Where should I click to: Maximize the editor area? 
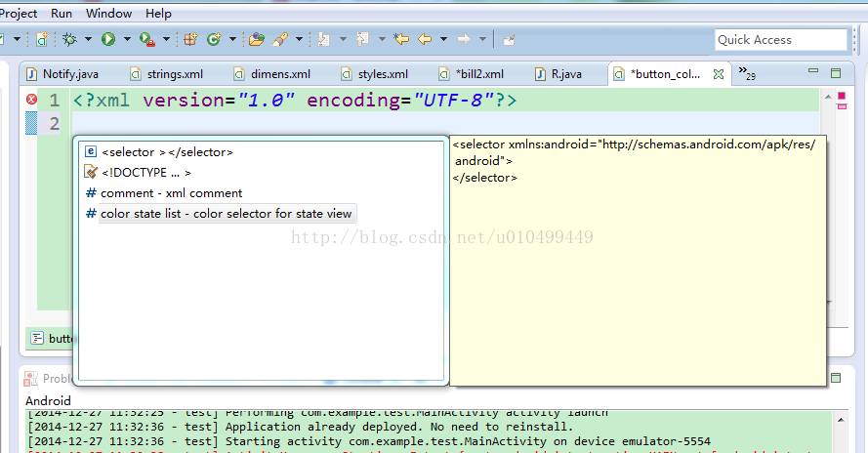[x=836, y=72]
